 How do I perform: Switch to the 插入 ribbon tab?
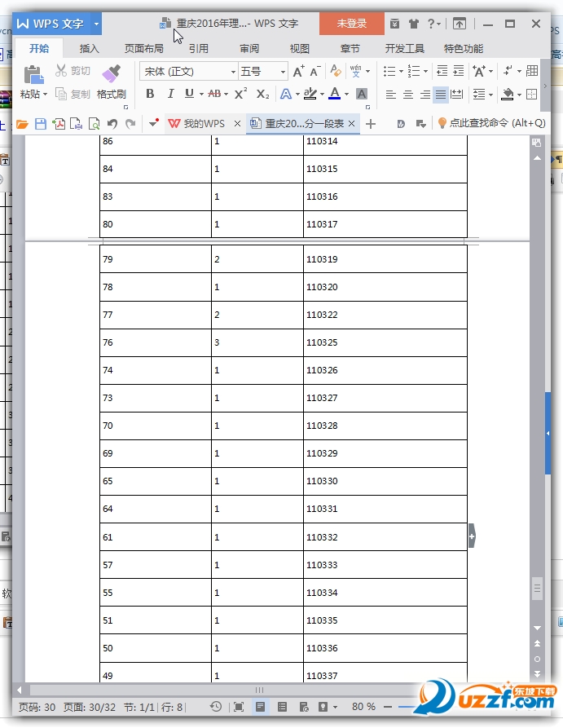tap(89, 48)
